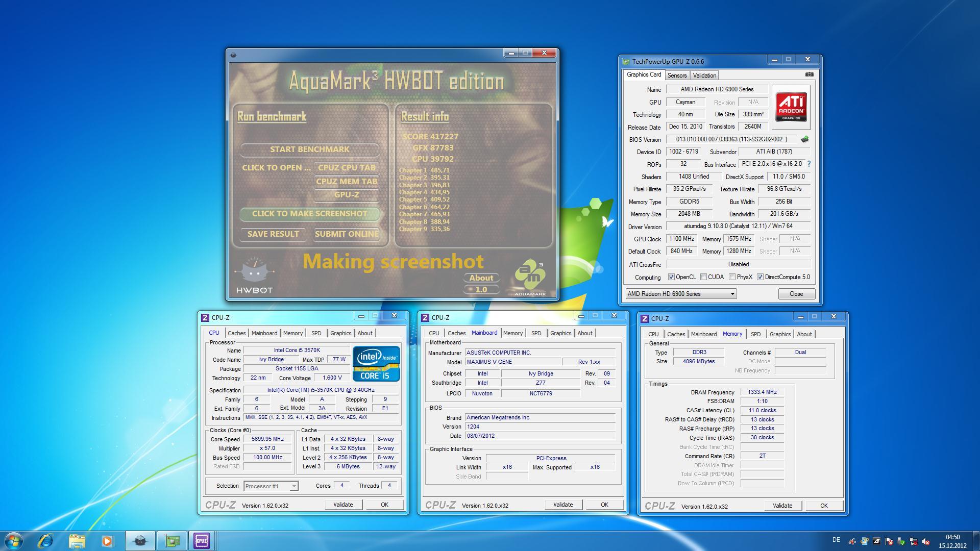This screenshot has height=551, width=980.
Task: Click the BIOS save chip icon in GPU-Z
Action: coord(805,139)
